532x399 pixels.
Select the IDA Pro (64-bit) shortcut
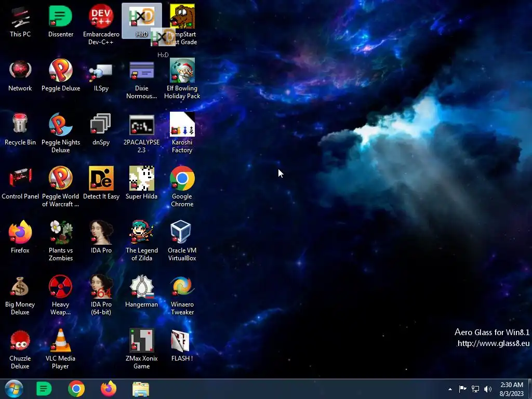click(x=101, y=295)
